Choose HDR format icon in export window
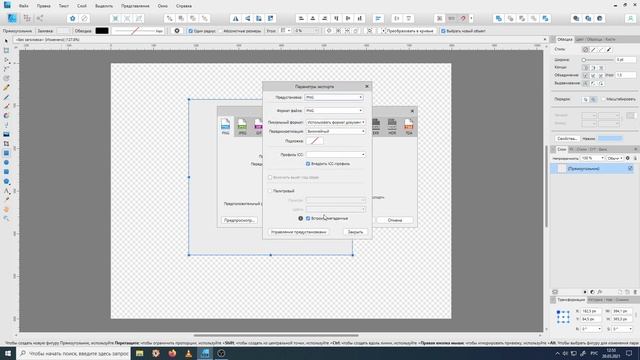The width and height of the screenshot is (640, 360). [392, 126]
